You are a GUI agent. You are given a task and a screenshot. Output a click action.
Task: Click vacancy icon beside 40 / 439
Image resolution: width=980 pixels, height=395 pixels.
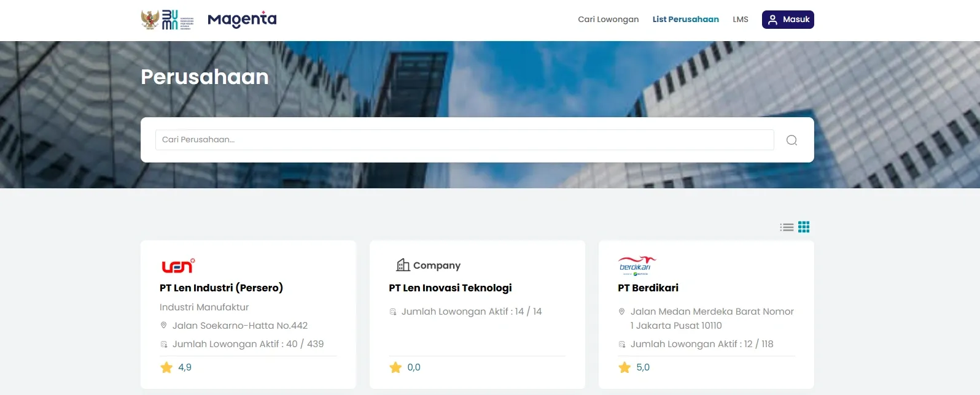[163, 344]
